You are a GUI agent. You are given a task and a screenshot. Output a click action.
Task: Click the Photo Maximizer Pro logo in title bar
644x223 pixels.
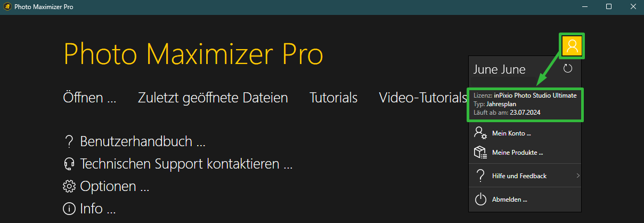tap(8, 7)
